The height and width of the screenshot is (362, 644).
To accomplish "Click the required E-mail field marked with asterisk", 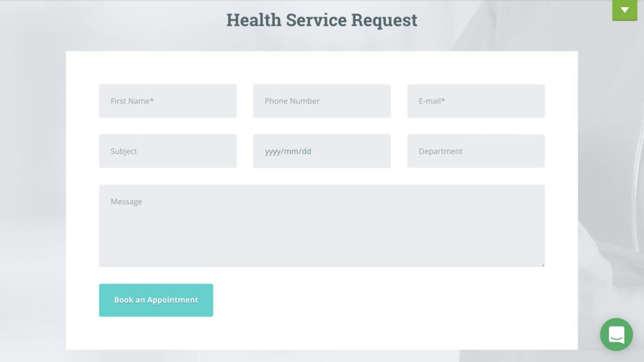I will 475,100.
